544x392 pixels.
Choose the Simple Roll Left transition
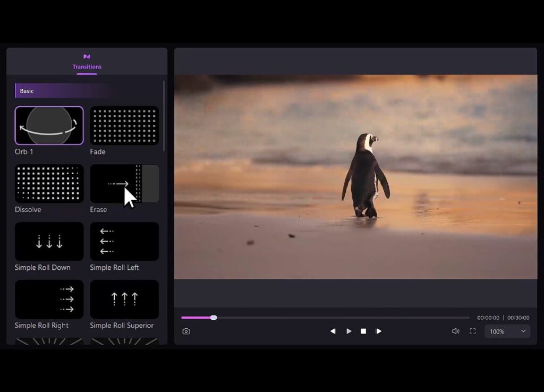pos(124,242)
